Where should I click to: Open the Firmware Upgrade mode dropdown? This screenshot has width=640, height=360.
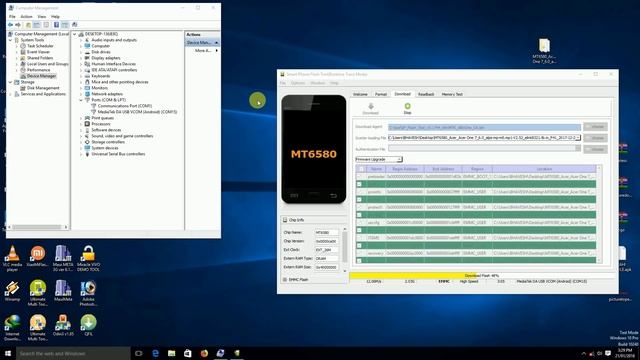pos(399,159)
